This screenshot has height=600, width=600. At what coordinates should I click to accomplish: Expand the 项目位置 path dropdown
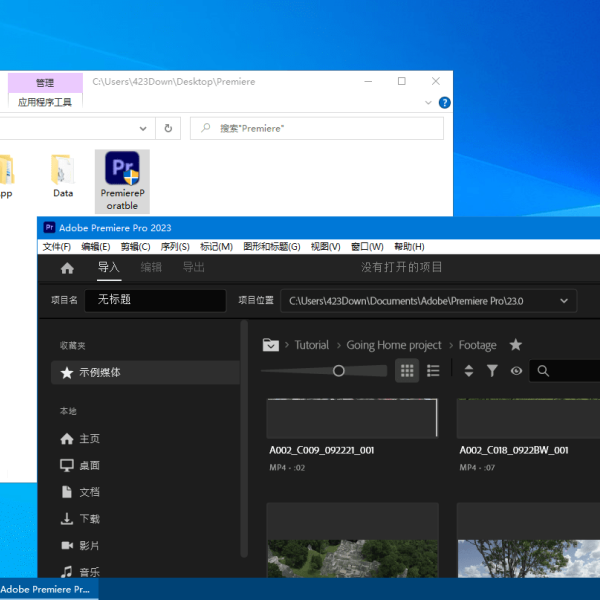[x=564, y=301]
